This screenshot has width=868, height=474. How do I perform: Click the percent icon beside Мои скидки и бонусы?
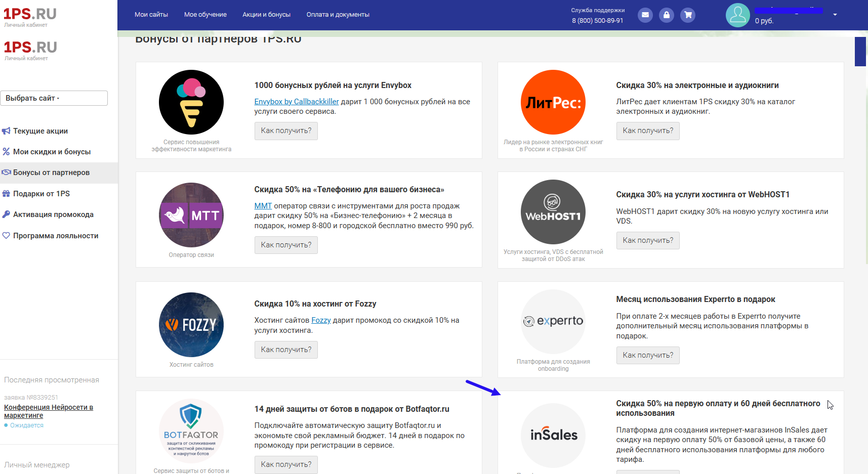[x=6, y=152]
